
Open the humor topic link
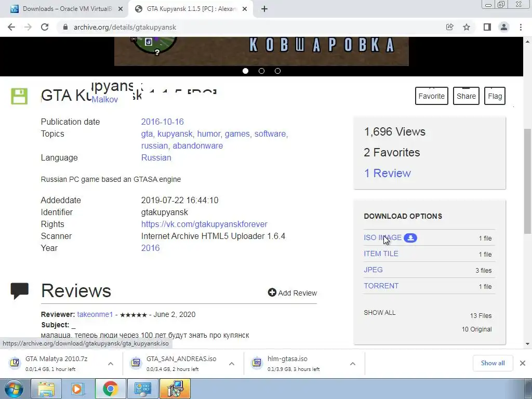(x=209, y=134)
